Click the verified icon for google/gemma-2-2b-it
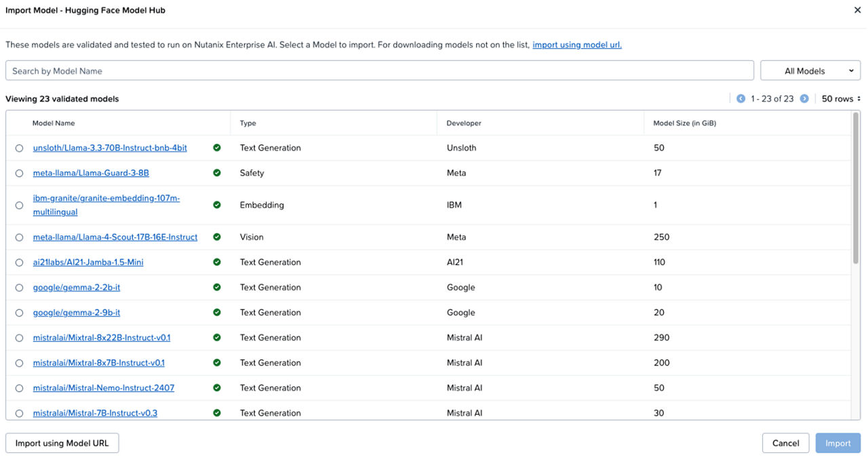 217,287
